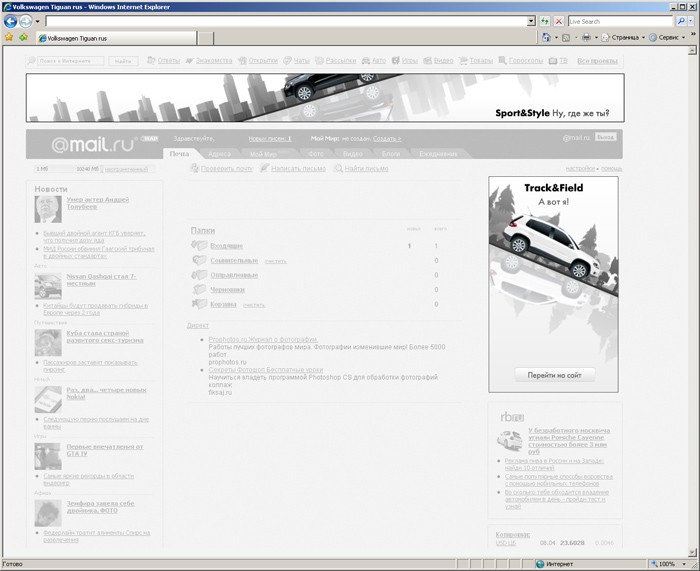
Task: Click Написать письмо link
Action: (x=298, y=169)
